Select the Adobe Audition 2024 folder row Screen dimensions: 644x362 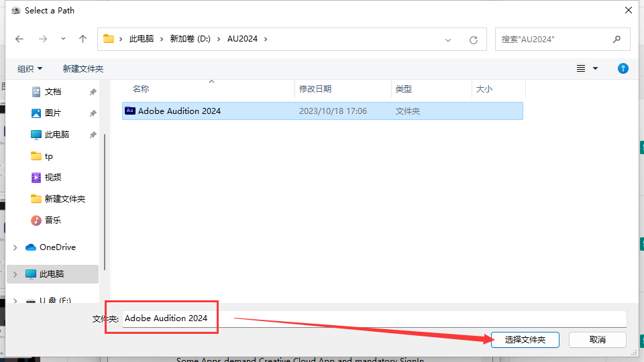[323, 111]
